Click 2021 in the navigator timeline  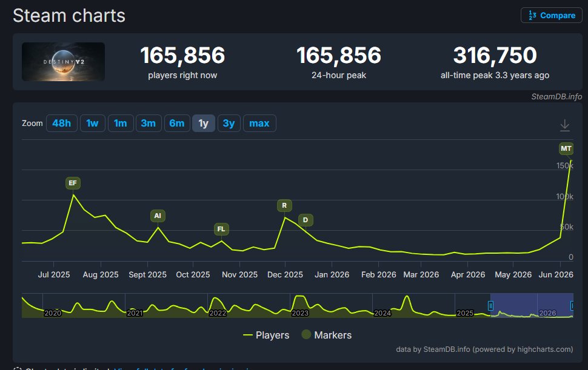click(x=135, y=313)
